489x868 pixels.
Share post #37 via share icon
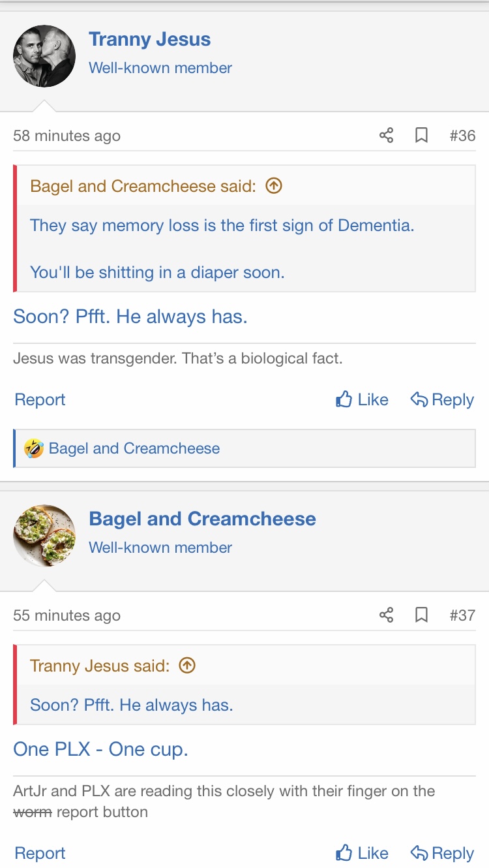[x=386, y=615]
